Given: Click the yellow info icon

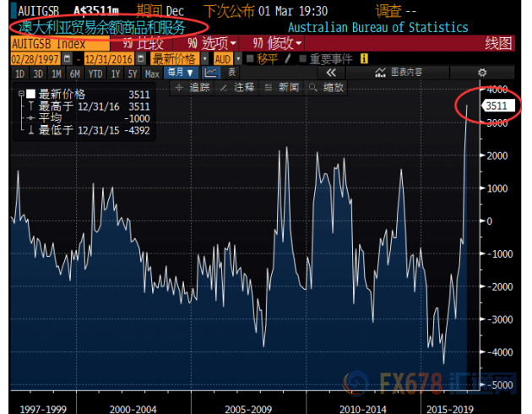Looking at the screenshot, I should point(364,58).
